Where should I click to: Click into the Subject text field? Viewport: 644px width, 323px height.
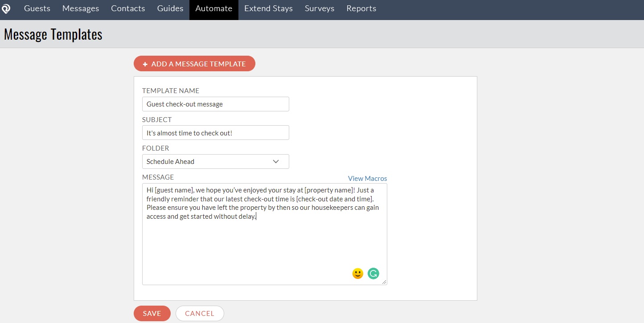click(215, 133)
